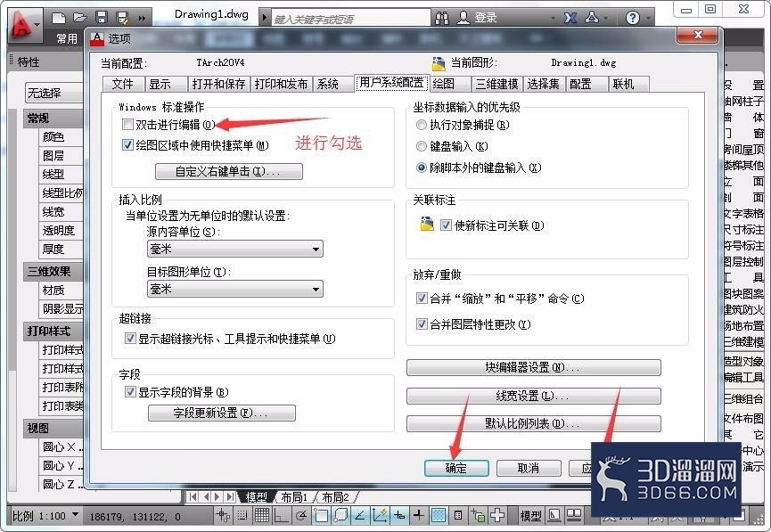Uncheck 绘图区域中使用快捷菜单 checkbox
The width and height of the screenshot is (771, 532).
[127, 145]
